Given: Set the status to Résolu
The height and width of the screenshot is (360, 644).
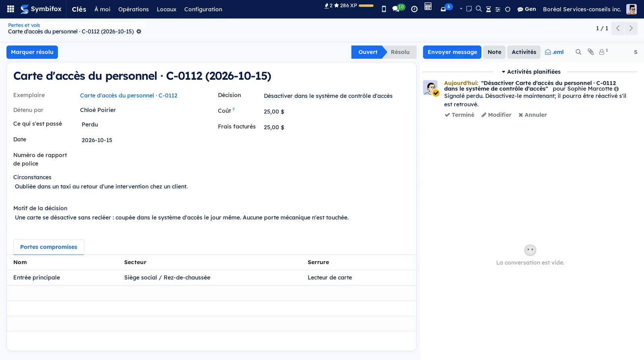Looking at the screenshot, I should [x=400, y=52].
